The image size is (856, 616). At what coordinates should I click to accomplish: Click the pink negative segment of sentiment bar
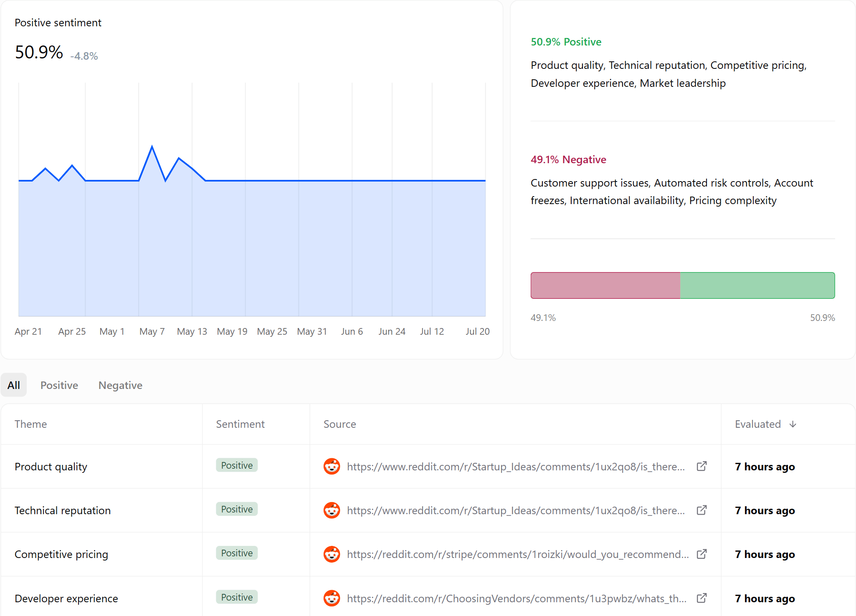click(605, 285)
